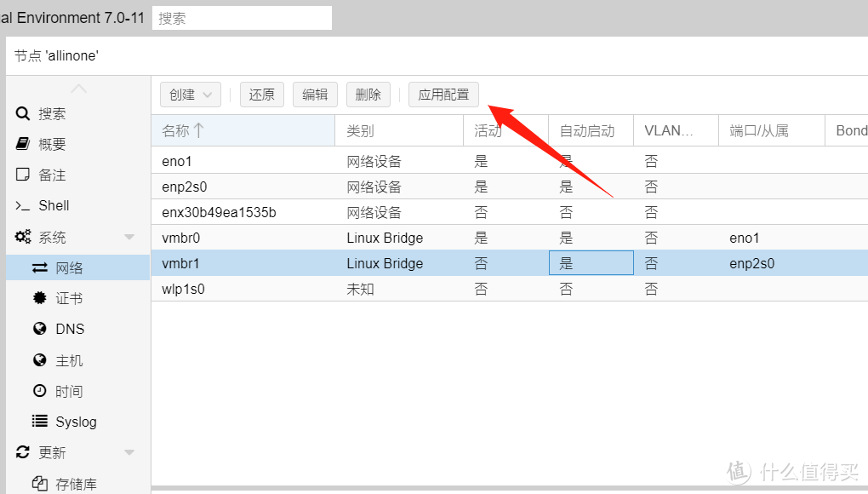The width and height of the screenshot is (868, 494).
Task: Click the 搜索 magnifier icon in sidebar
Action: tap(23, 112)
